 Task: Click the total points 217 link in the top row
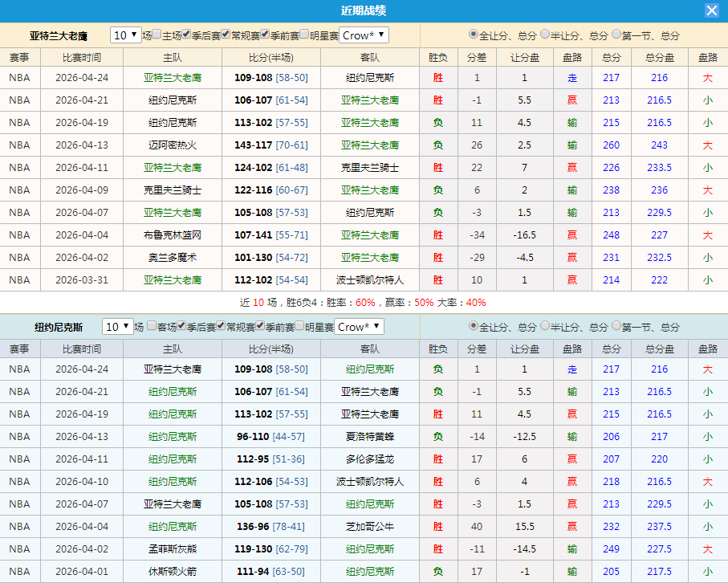point(611,77)
